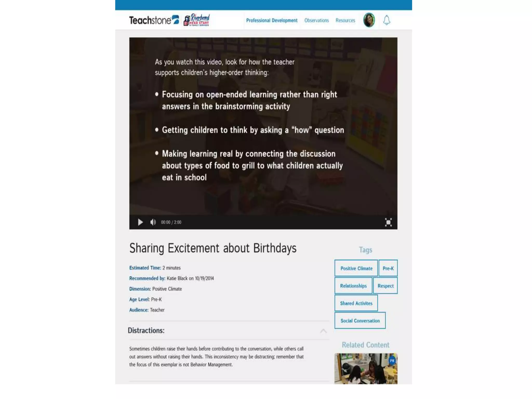
Task: Click the Riverbend Head Start logo
Action: (x=197, y=20)
